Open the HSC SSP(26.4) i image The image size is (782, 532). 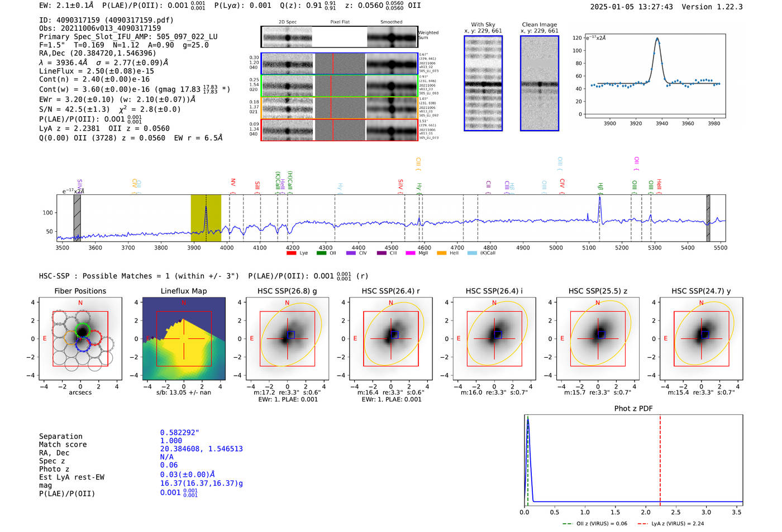pos(494,339)
